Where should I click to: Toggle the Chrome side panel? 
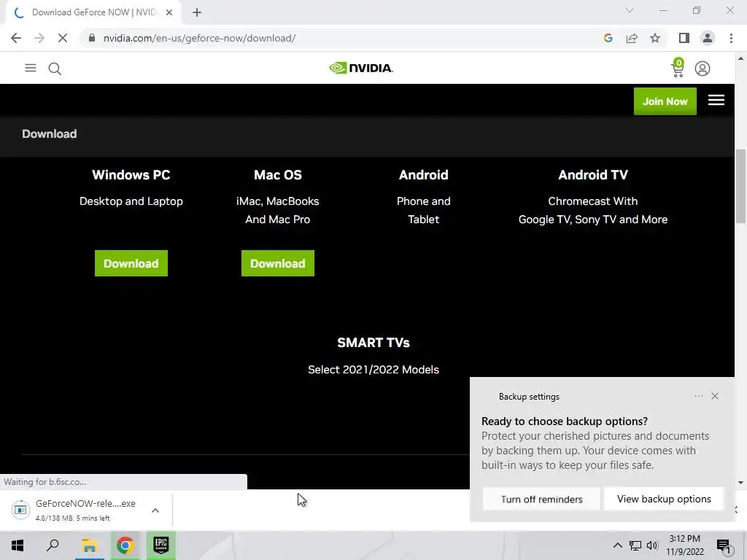tap(684, 38)
